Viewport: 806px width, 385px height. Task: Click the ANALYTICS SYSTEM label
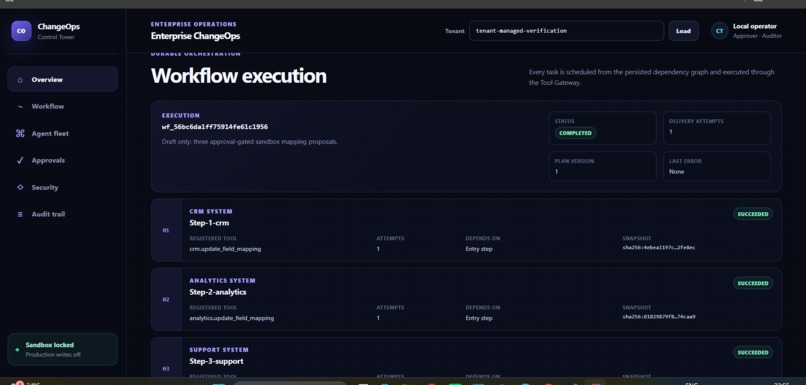point(222,281)
